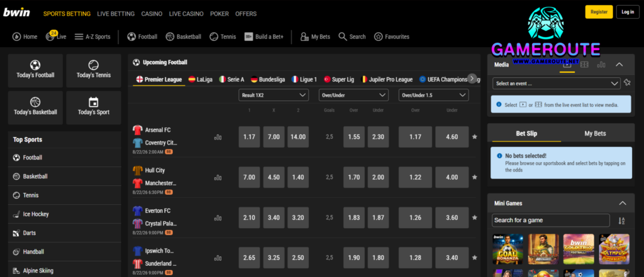Screen dimensions: 644x277
Task: Open stats for Hull City match
Action: tap(218, 177)
